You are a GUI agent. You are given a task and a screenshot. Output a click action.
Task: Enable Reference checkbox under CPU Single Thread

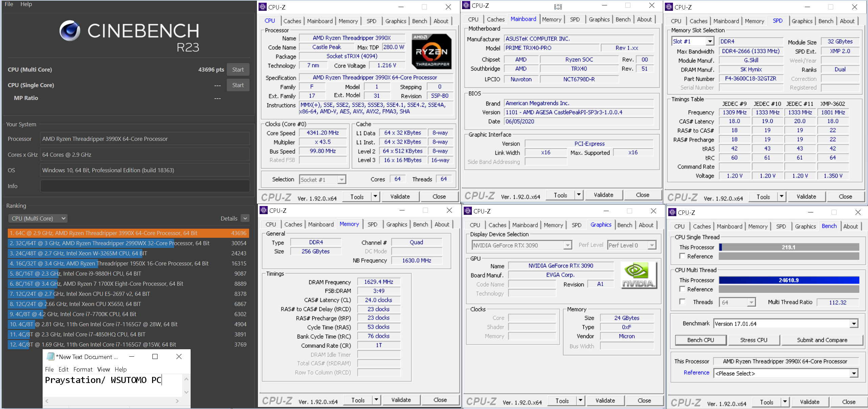pyautogui.click(x=682, y=256)
